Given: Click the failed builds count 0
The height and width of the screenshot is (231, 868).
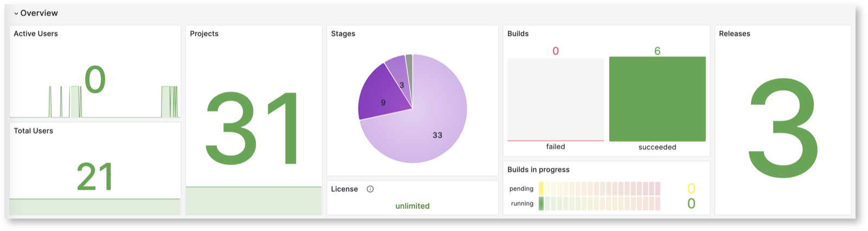Looking at the screenshot, I should coord(556,51).
